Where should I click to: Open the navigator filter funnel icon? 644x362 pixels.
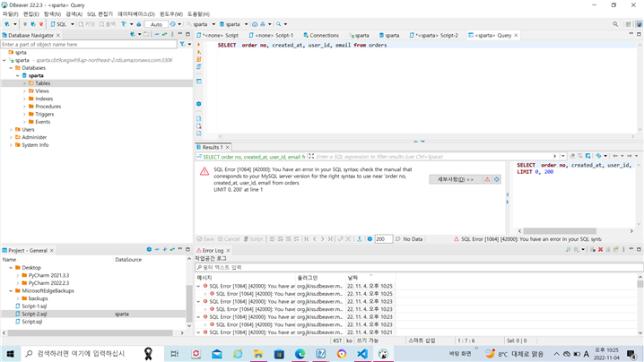click(182, 44)
